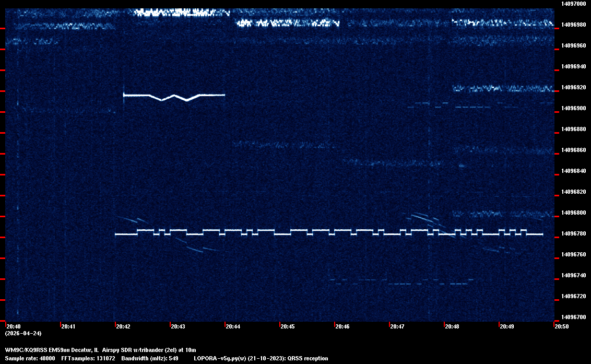Image resolution: width=591 pixels, height=364 pixels.
Task: Click the (2026-04-24) date label
Action: (23, 333)
